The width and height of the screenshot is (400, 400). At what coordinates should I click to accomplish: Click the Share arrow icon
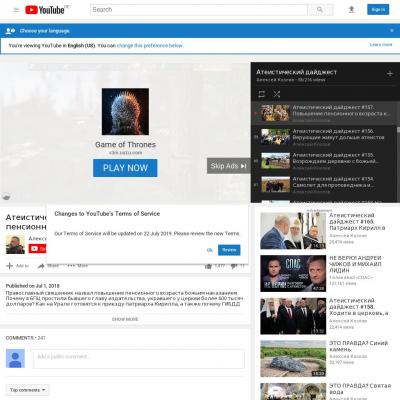[x=41, y=266]
